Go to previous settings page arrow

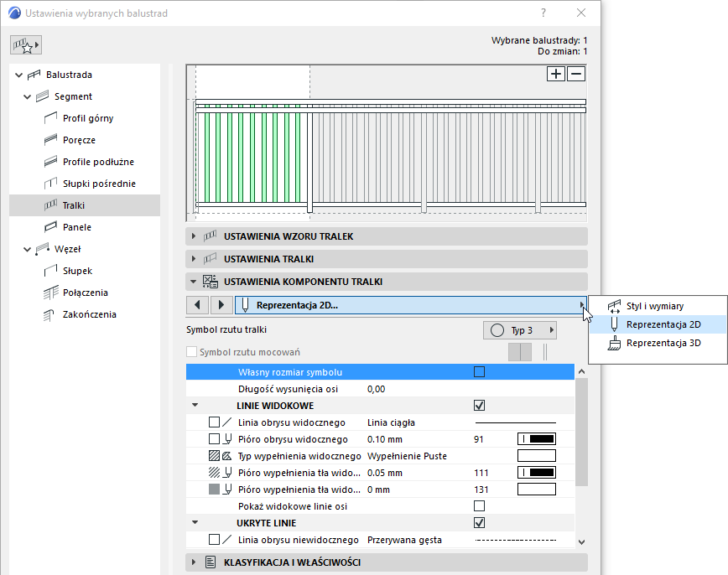click(x=197, y=305)
